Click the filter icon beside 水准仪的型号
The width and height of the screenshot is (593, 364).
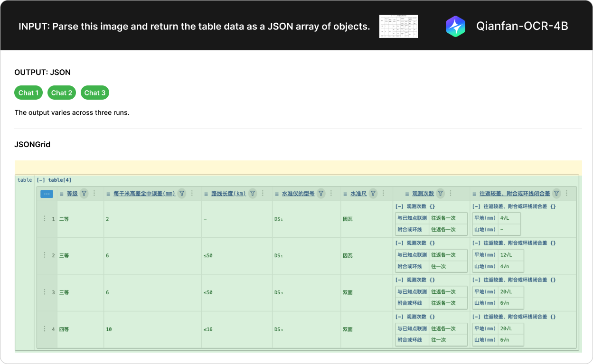[x=321, y=193]
